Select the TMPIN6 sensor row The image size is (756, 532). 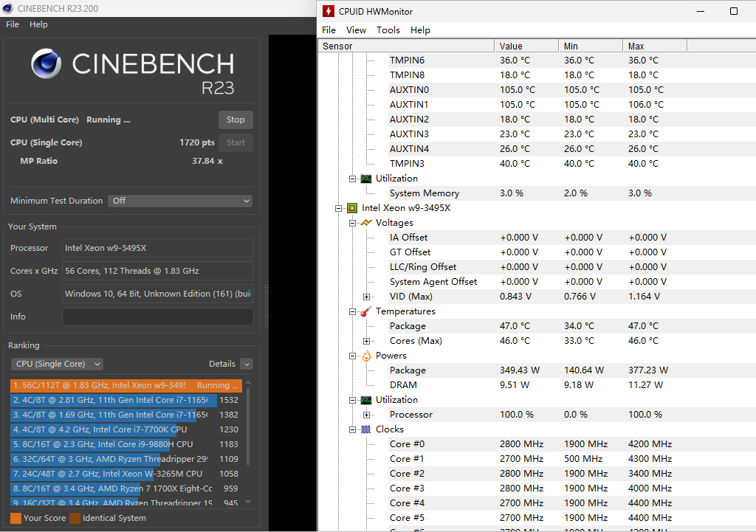click(x=537, y=61)
